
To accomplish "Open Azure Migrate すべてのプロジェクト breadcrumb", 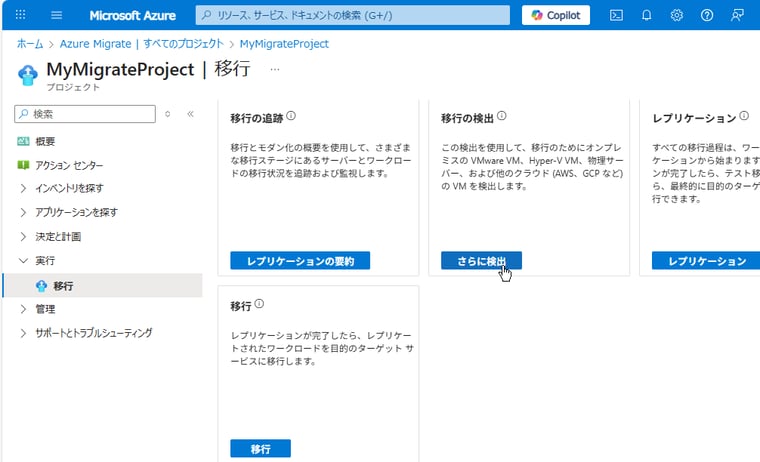I will pos(142,44).
